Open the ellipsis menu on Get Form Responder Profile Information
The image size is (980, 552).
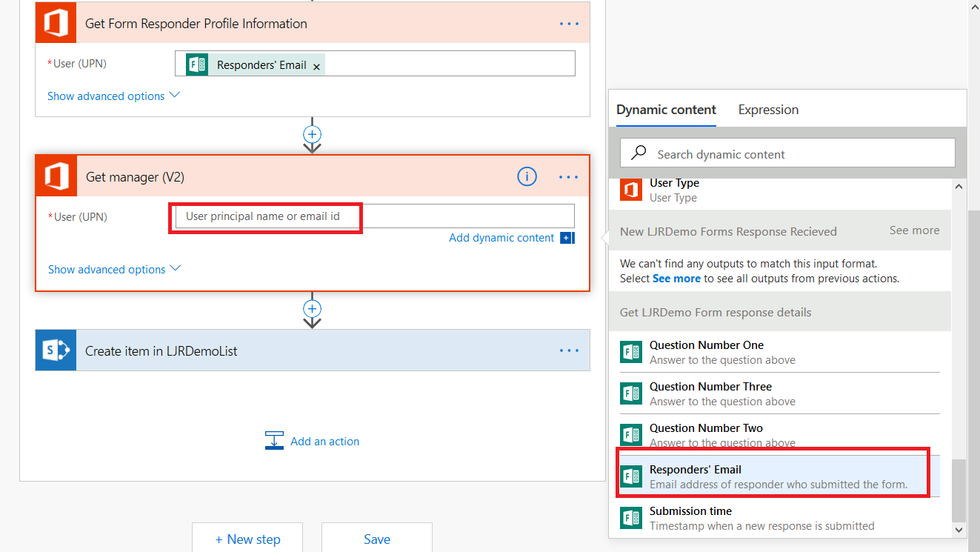569,24
